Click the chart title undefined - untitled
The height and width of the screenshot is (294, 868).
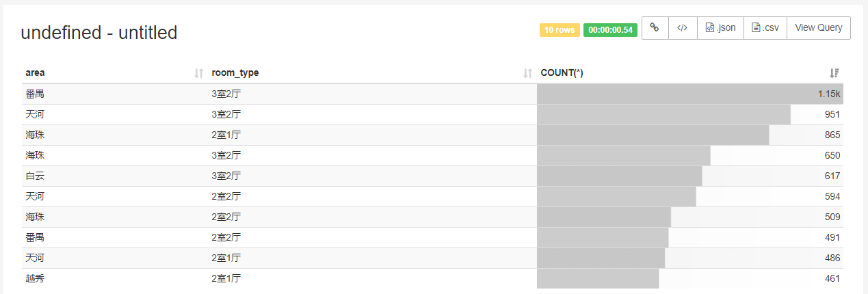click(x=99, y=32)
